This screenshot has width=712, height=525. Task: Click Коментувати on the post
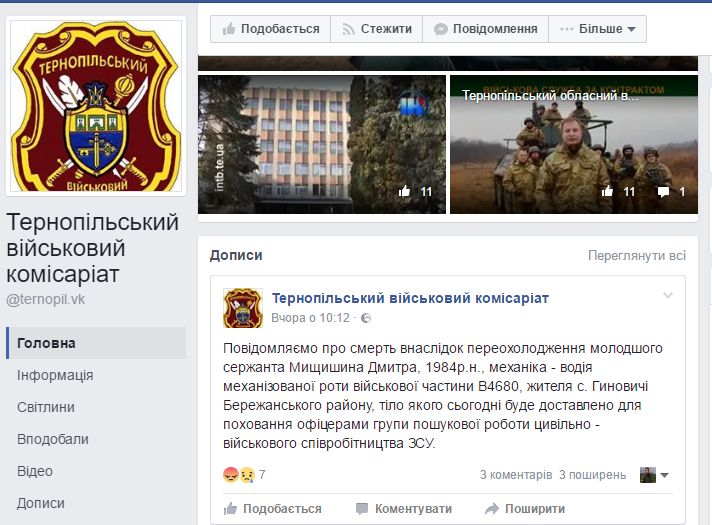tap(404, 509)
